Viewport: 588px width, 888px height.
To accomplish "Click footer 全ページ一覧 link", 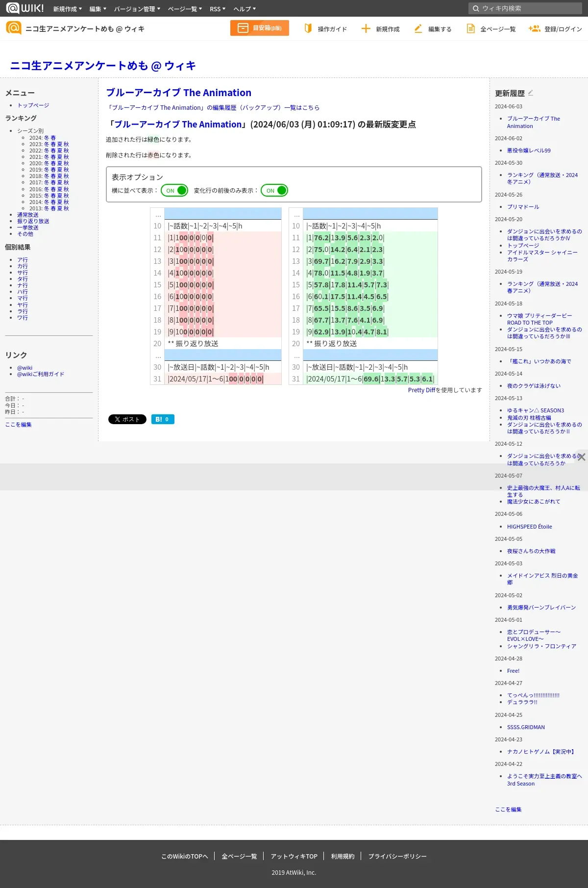I will click(x=239, y=856).
